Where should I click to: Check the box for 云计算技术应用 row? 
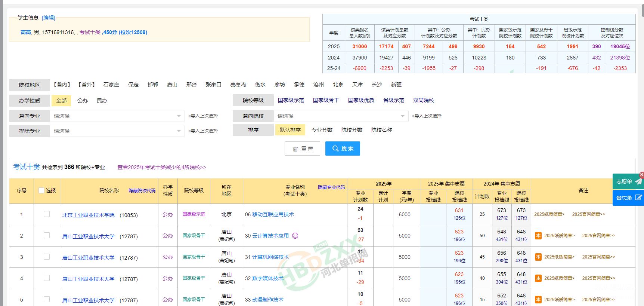pyautogui.click(x=47, y=235)
